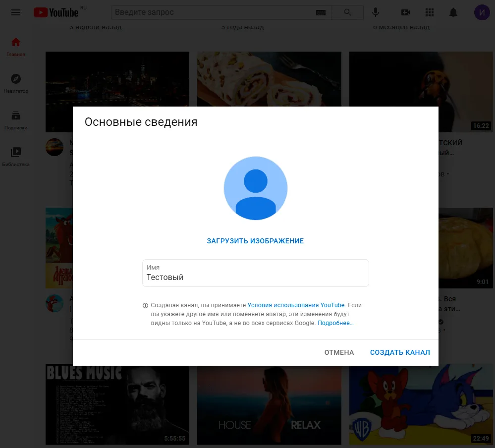Click the Имя field containing Тестовый
Image resolution: width=495 pixels, height=448 pixels.
(256, 273)
